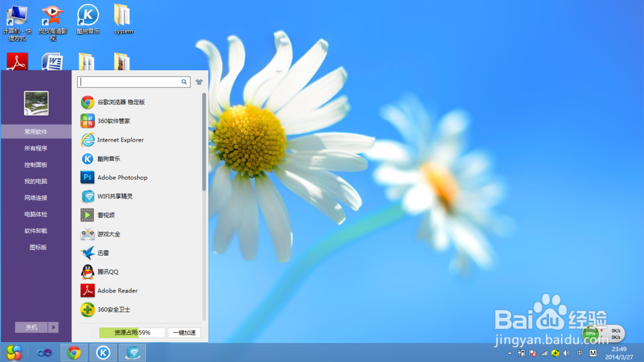Click the 中 input language indicator
This screenshot has width=644, height=362.
(580, 353)
